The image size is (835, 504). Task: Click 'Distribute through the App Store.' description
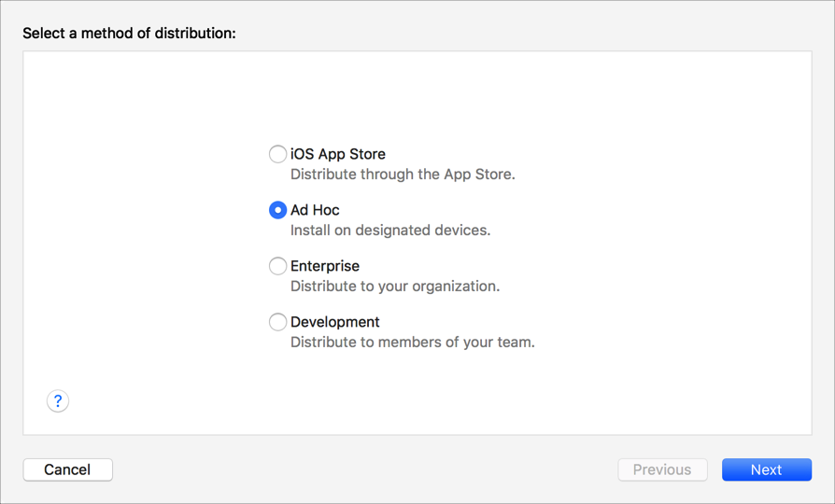click(403, 175)
